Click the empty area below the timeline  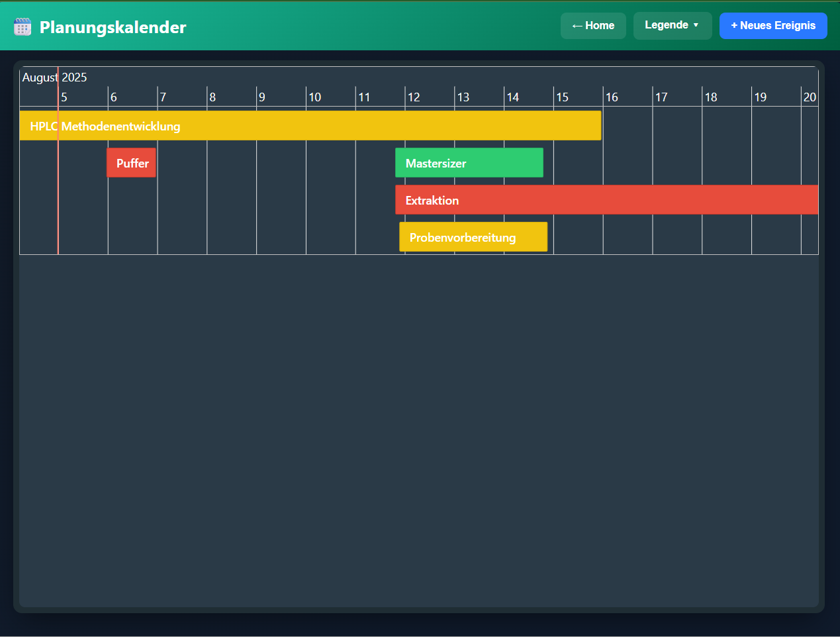tap(418, 430)
